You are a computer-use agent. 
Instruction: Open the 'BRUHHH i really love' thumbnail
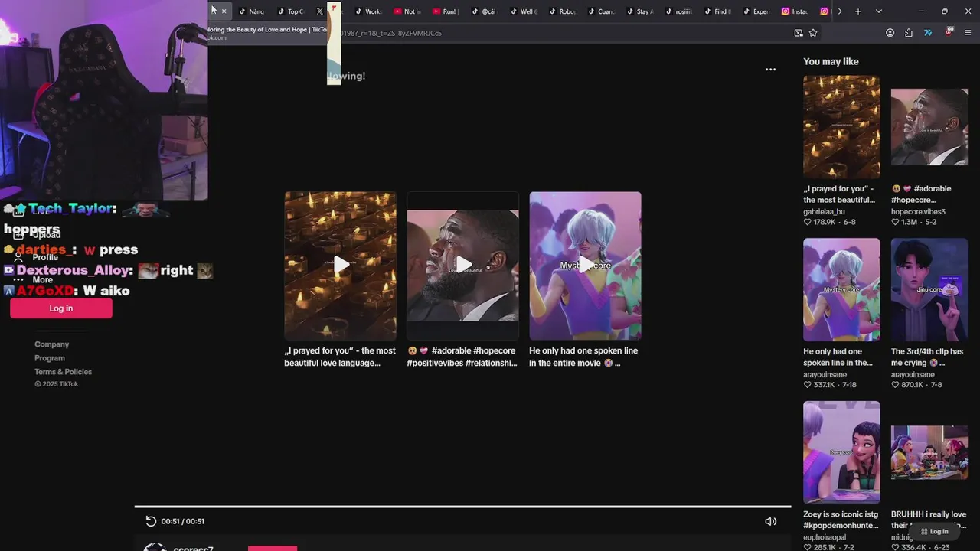[x=929, y=452]
